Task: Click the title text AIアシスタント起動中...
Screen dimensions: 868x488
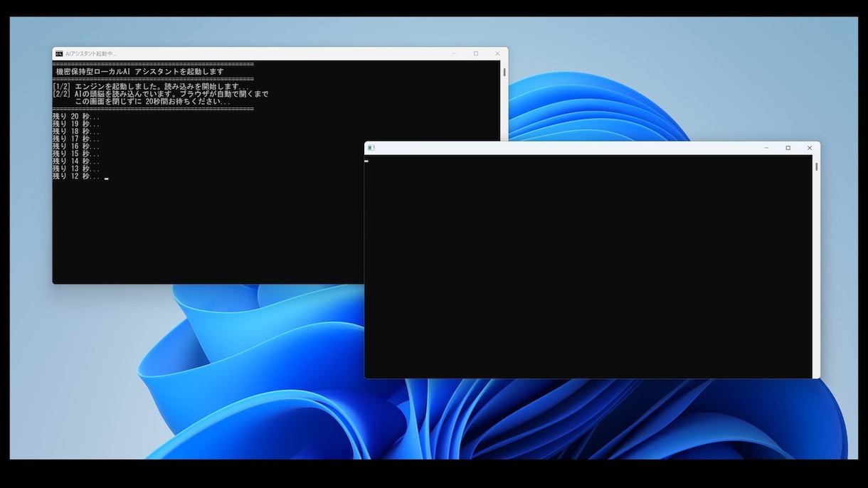Action: click(91, 53)
